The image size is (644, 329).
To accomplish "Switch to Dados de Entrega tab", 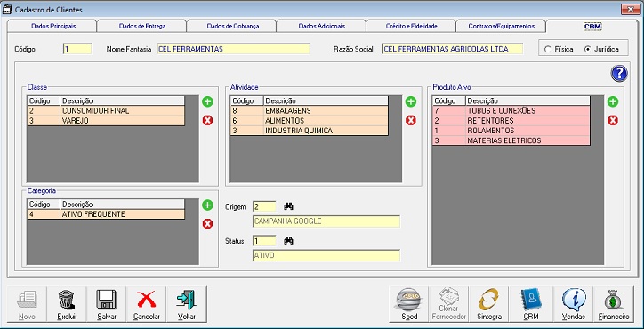I will point(142,26).
